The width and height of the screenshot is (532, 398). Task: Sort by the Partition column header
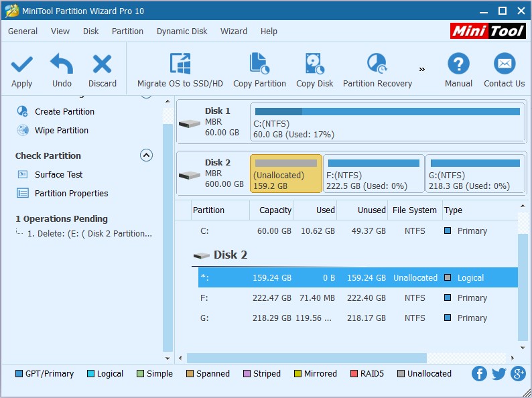(220, 210)
